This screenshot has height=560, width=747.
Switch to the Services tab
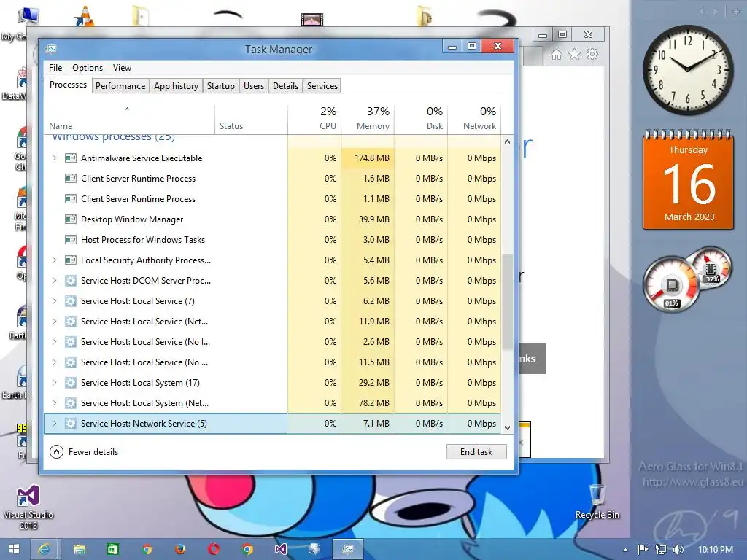pyautogui.click(x=322, y=86)
